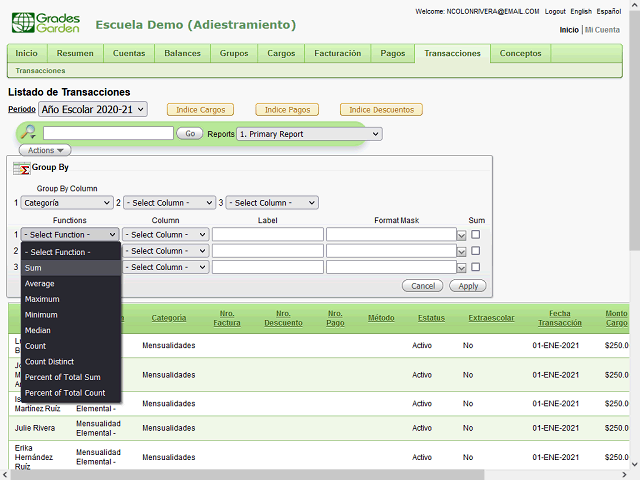The width and height of the screenshot is (640, 480).
Task: Open Format Mask picker for function row 1
Action: coord(461,236)
